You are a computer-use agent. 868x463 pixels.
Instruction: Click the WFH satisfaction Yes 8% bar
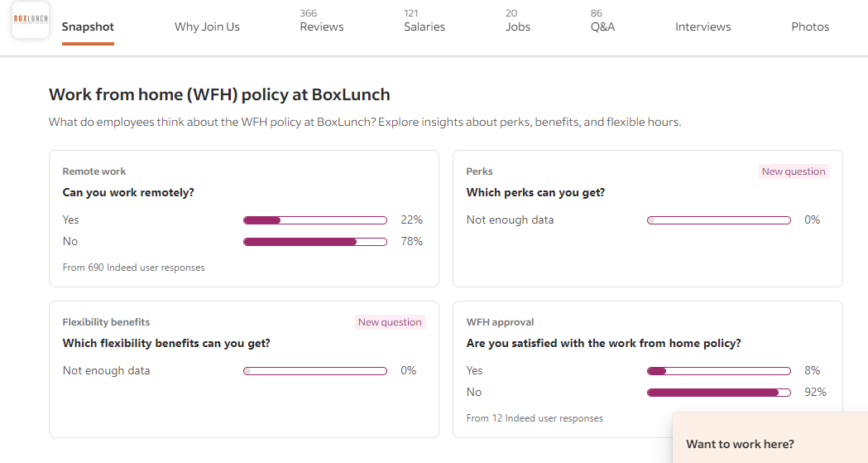coord(718,371)
